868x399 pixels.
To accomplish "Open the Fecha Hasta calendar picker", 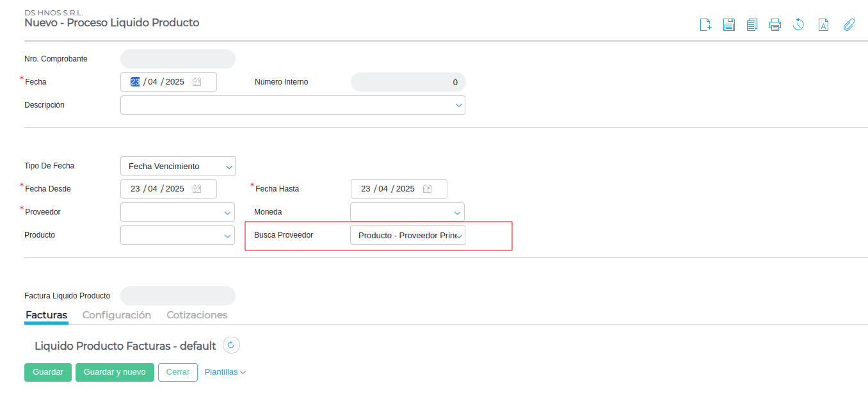I will point(428,189).
